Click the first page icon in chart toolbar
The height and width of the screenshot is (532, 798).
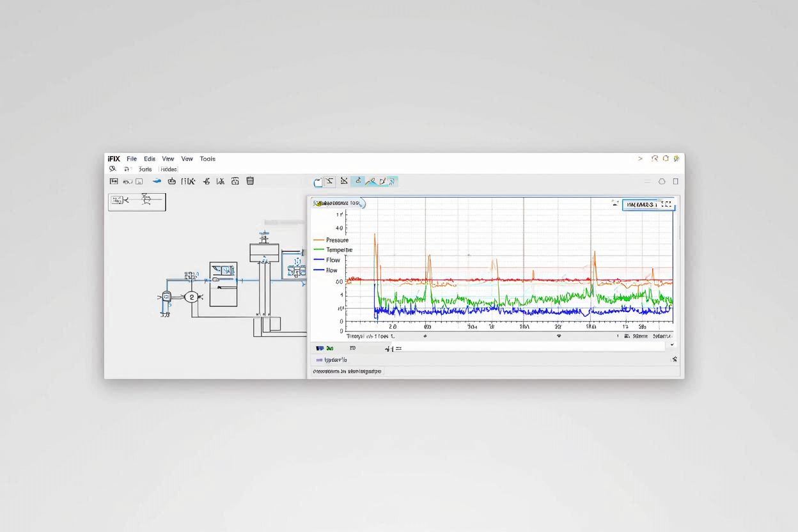point(318,182)
